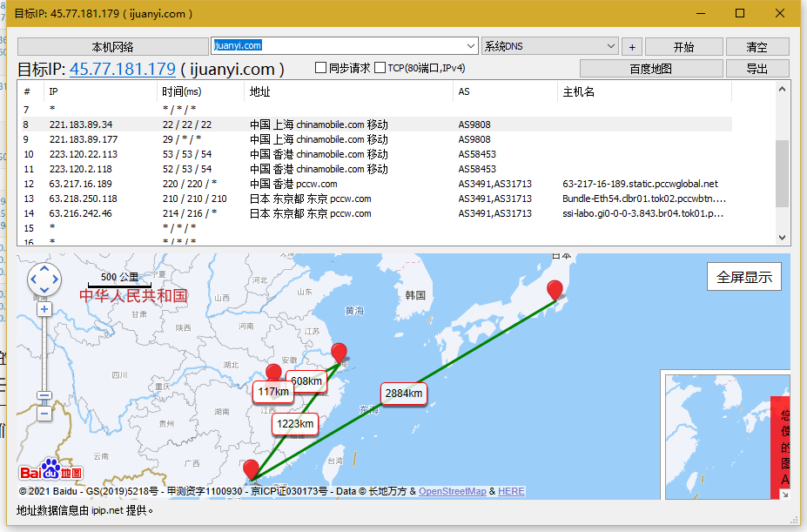Click the map pan direction control
The width and height of the screenshot is (807, 532).
coord(44,280)
